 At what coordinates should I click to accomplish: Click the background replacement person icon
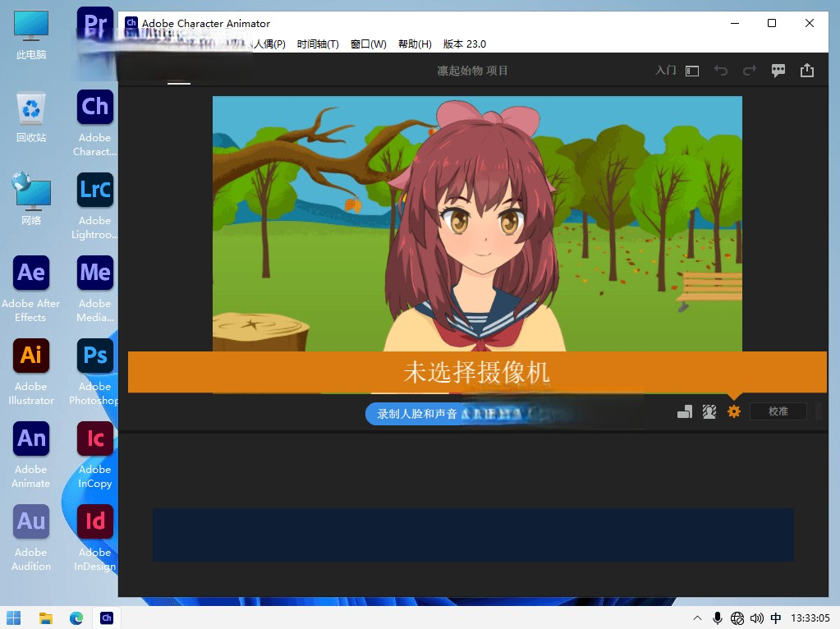(709, 411)
